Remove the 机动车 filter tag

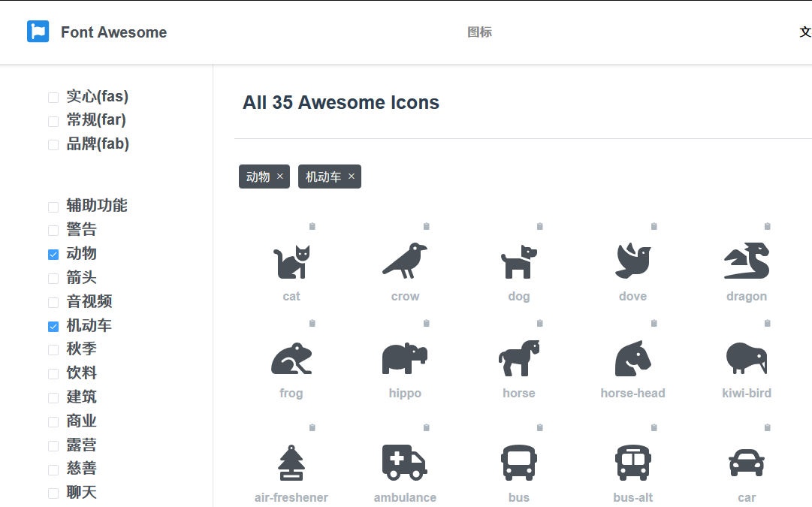point(351,177)
